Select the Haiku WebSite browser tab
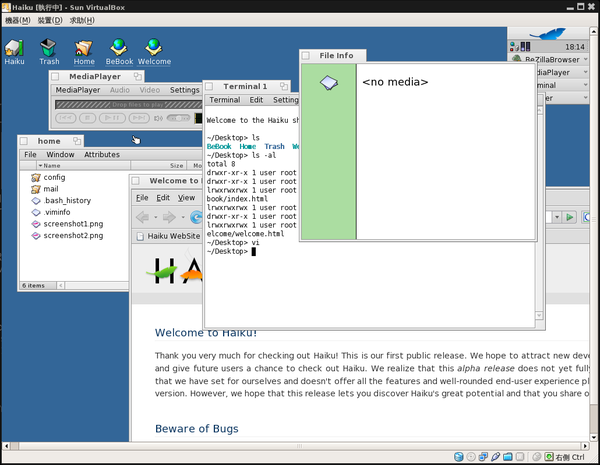Viewport: 600px width, 465px height. pyautogui.click(x=168, y=236)
